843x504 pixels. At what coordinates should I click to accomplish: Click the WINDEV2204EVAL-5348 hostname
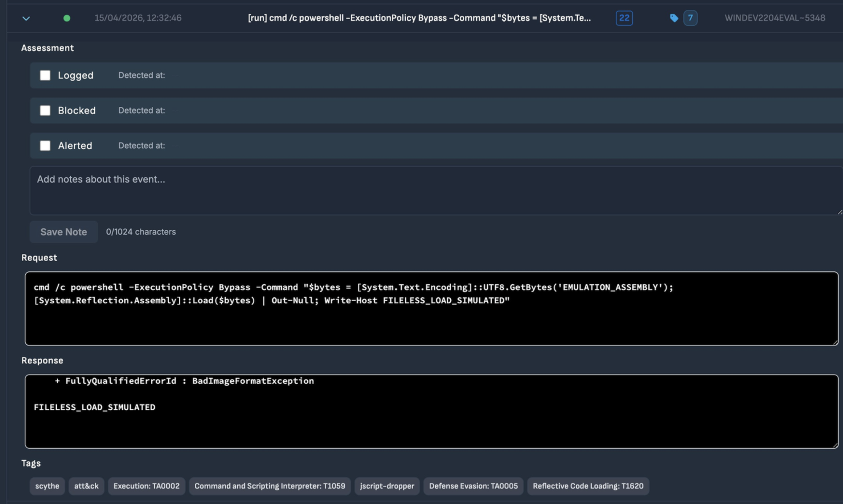[775, 18]
